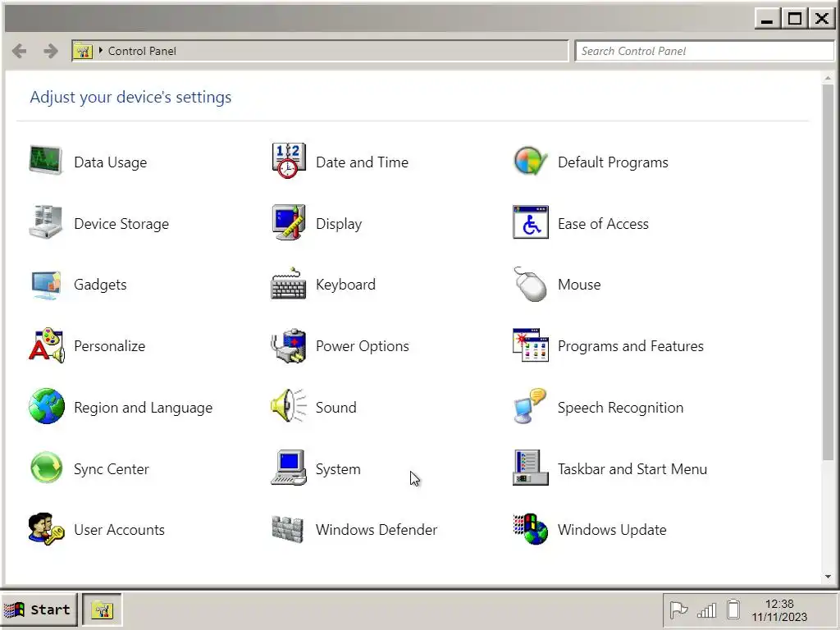This screenshot has height=630, width=840.
Task: Expand the breadcrumb arrow before Control Panel
Action: 100,50
